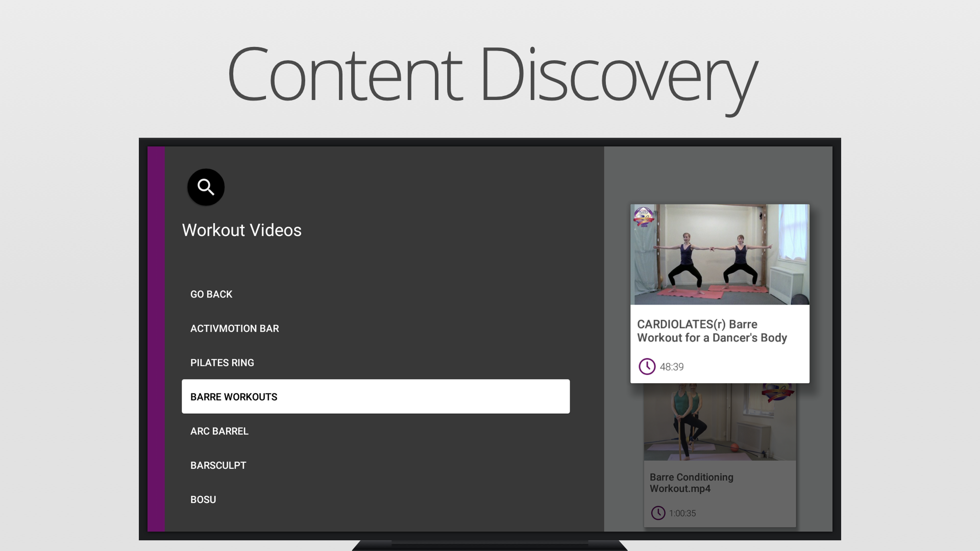Click the purple sidebar strip

pyautogui.click(x=156, y=339)
